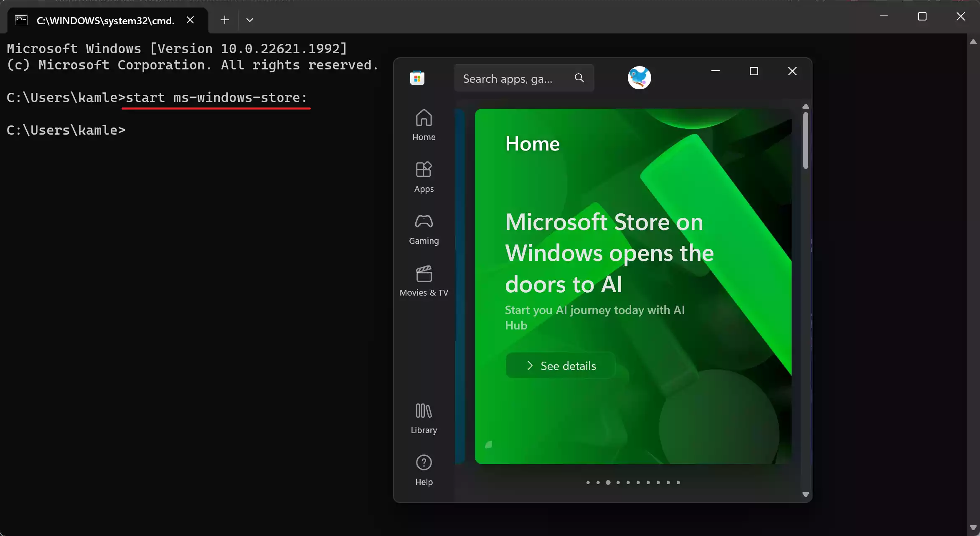Click the See details button
The height and width of the screenshot is (536, 980).
(x=560, y=366)
